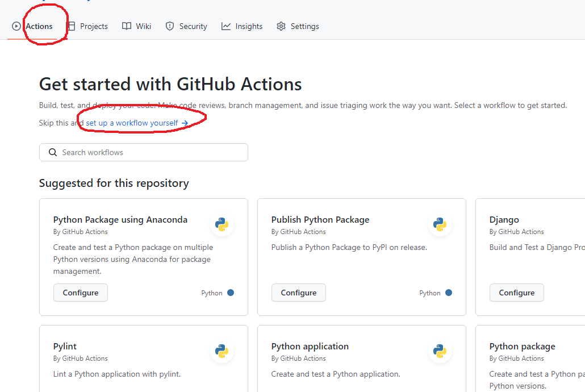Click 'set up a workflow yourself' link

[x=137, y=123]
